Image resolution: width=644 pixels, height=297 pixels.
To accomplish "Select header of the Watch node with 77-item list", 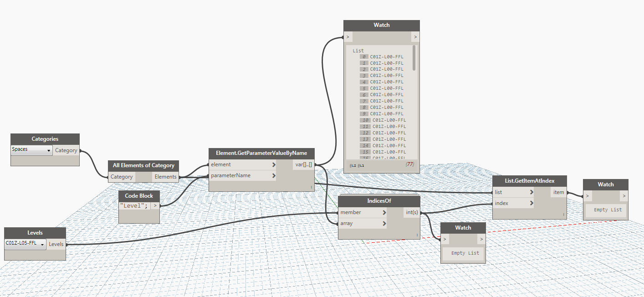I will (x=382, y=25).
